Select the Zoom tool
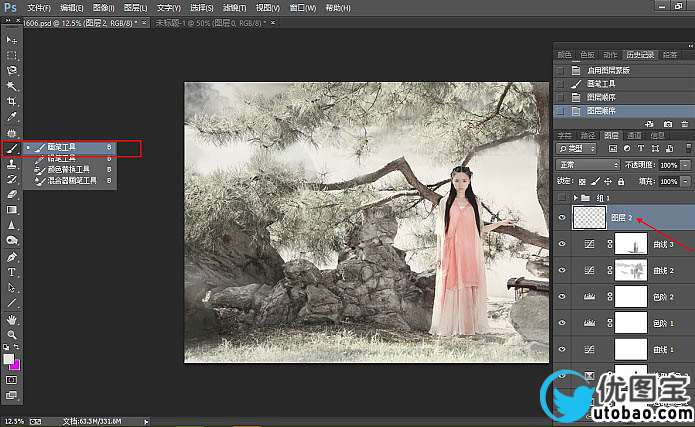Screen dimensions: 695x427 click(x=12, y=335)
